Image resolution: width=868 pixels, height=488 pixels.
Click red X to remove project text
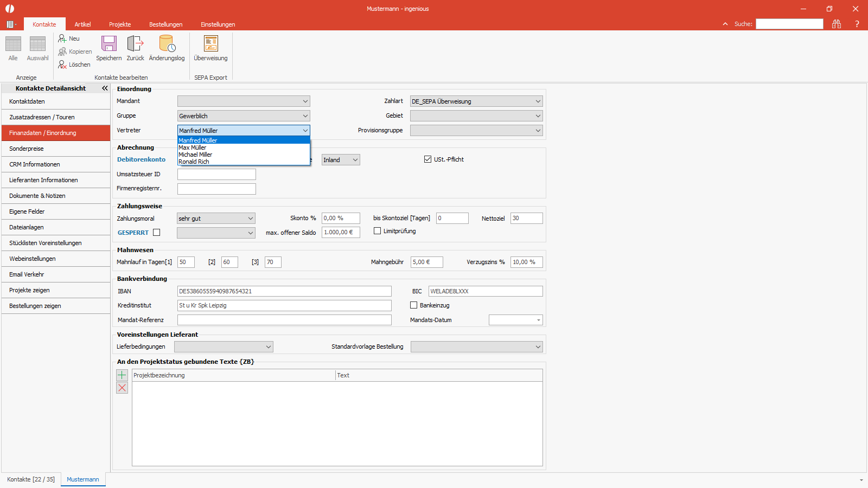122,388
